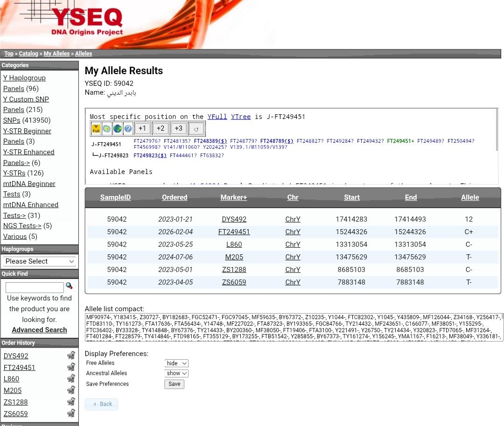This screenshot has height=426, width=504.
Task: Click the Quick Find magnifier icon
Action: pyautogui.click(x=69, y=286)
